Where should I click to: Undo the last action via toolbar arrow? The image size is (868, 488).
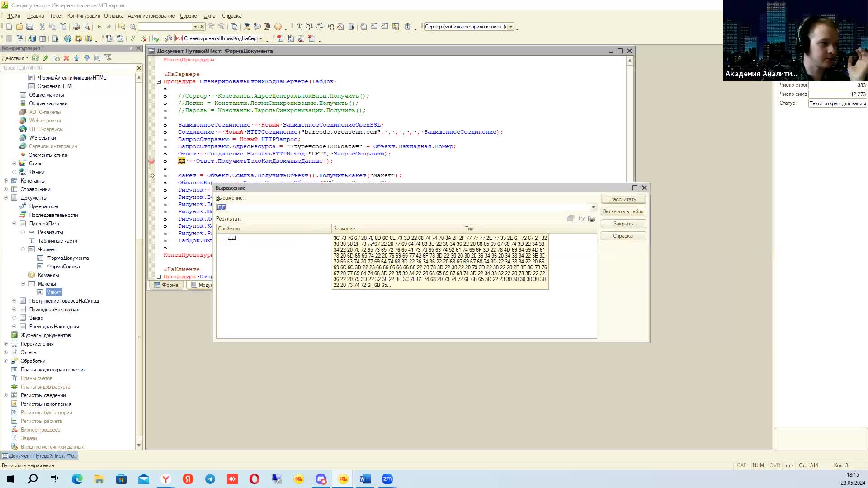(99, 27)
